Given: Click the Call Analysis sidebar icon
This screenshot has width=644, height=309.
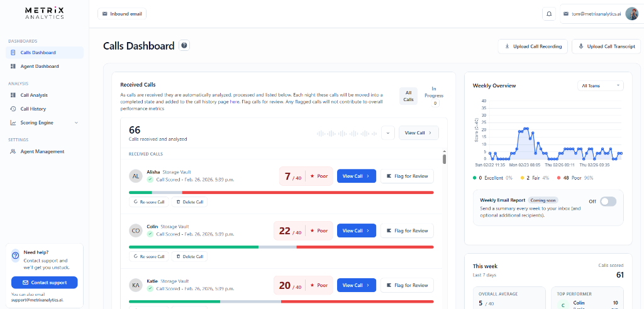Looking at the screenshot, I should pyautogui.click(x=13, y=95).
